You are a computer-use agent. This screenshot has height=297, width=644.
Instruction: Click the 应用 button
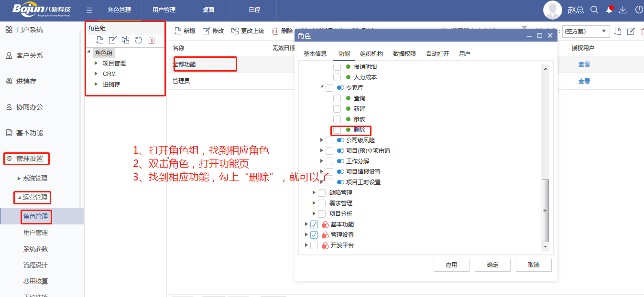pyautogui.click(x=451, y=265)
